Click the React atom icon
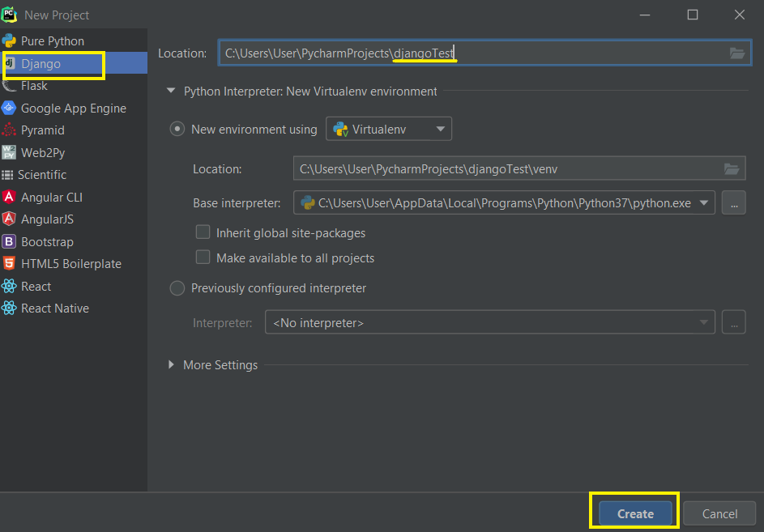Image resolution: width=764 pixels, height=532 pixels. pyautogui.click(x=9, y=286)
